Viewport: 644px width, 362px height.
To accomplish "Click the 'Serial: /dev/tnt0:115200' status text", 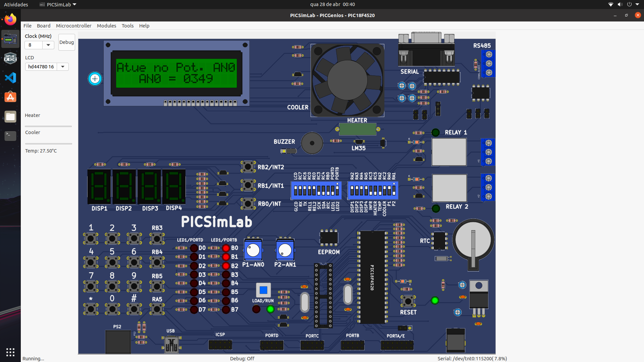I will pyautogui.click(x=472, y=358).
